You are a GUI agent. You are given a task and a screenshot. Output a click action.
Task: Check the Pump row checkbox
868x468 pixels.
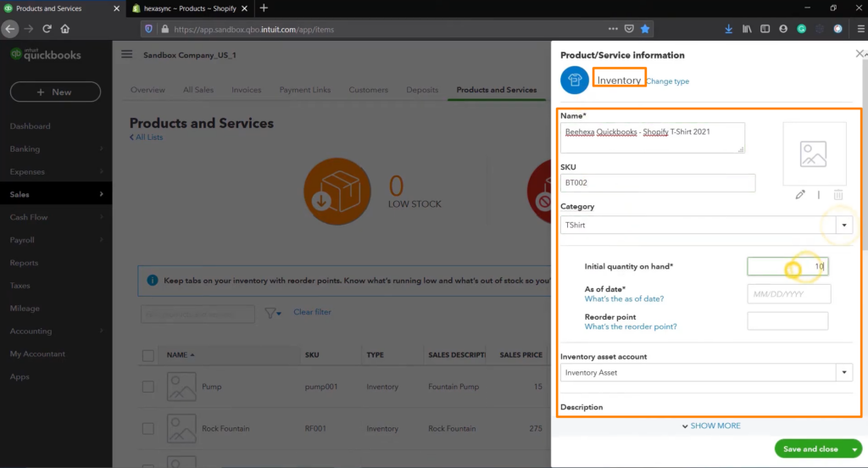147,386
